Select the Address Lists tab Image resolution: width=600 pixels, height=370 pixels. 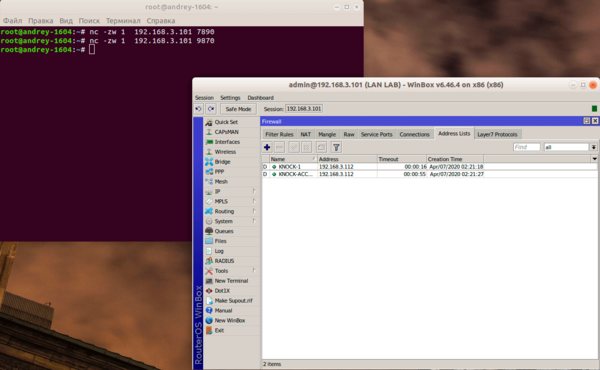coord(454,134)
